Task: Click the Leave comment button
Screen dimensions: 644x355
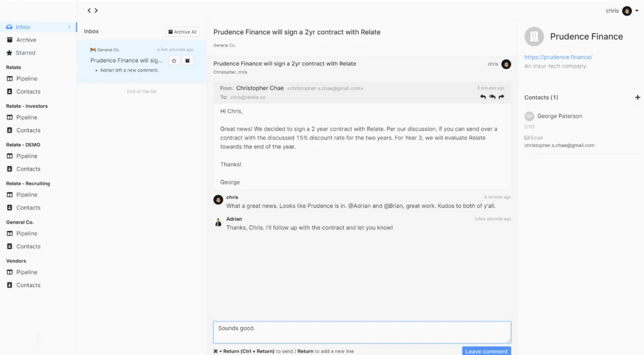Action: [486, 351]
